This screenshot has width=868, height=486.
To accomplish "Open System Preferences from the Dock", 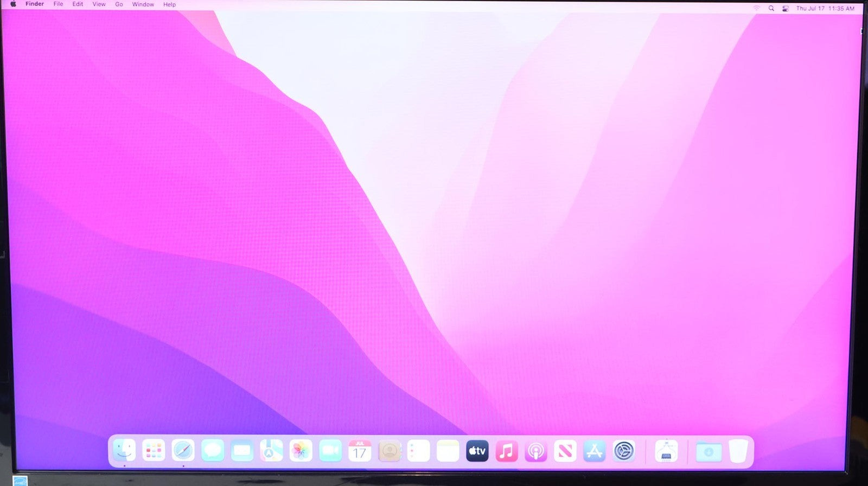I will [624, 451].
